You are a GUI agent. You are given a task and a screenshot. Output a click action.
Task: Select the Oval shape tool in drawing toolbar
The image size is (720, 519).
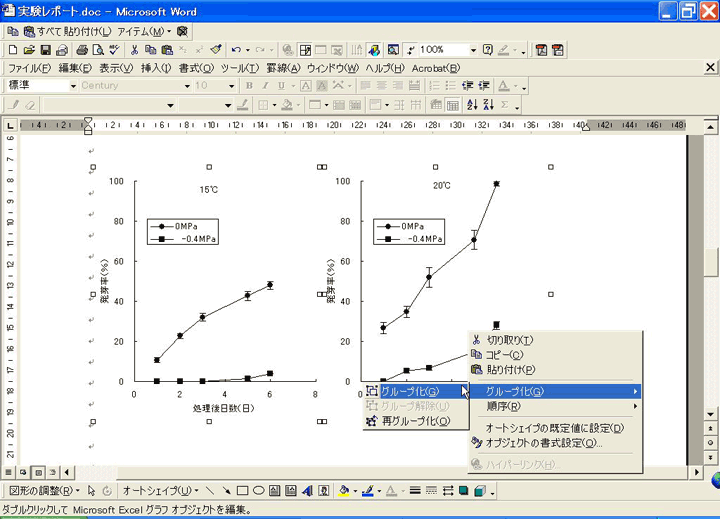click(259, 491)
